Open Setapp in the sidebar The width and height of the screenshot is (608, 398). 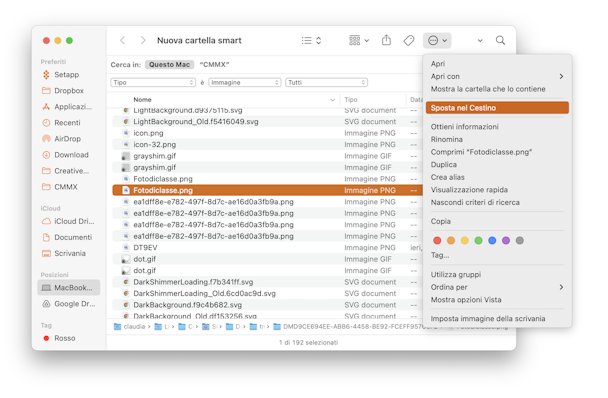[66, 74]
